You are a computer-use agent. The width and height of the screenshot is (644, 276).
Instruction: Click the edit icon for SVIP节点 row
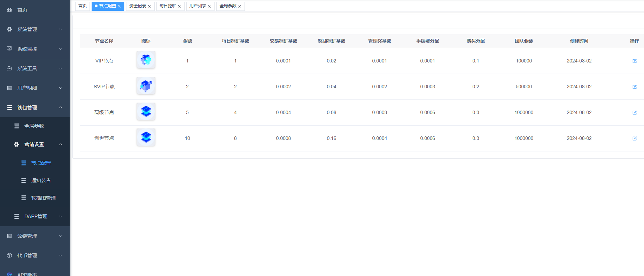point(634,87)
